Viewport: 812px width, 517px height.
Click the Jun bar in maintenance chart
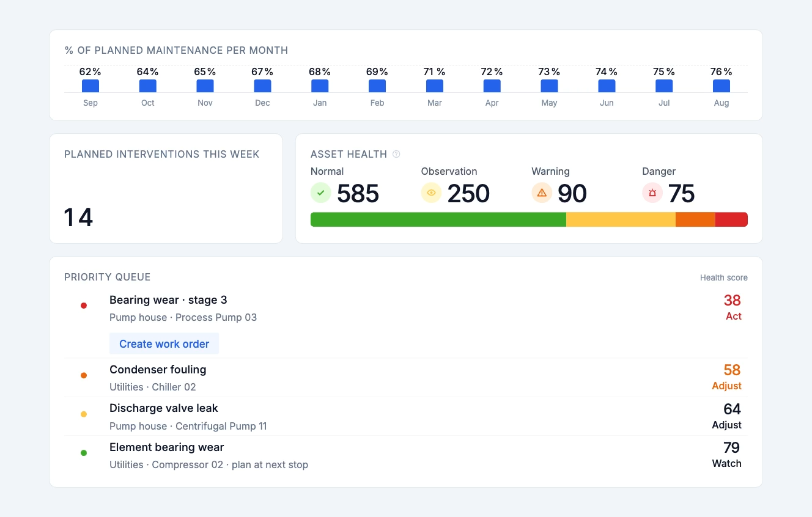tap(607, 86)
